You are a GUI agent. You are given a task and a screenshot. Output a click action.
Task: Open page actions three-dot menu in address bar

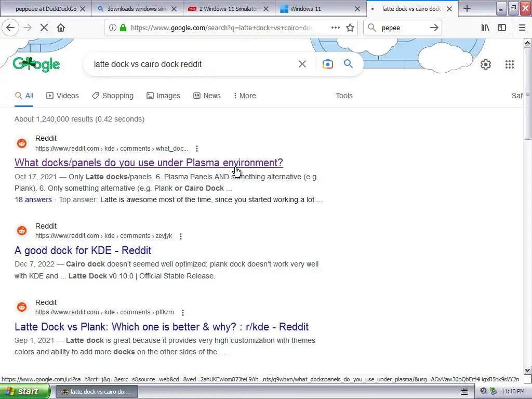click(x=336, y=28)
